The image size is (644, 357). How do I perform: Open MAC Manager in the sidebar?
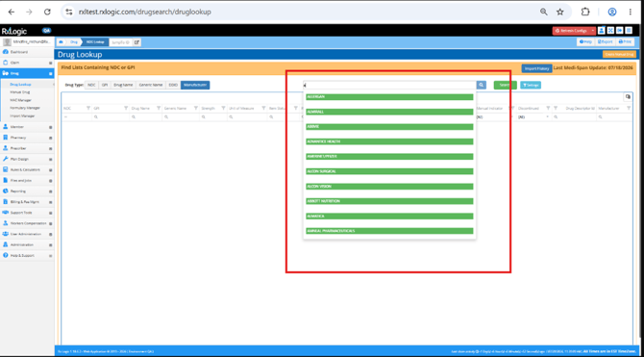[20, 100]
